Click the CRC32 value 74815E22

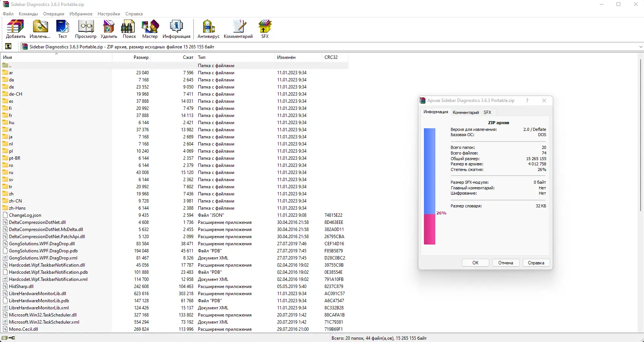[x=333, y=215]
